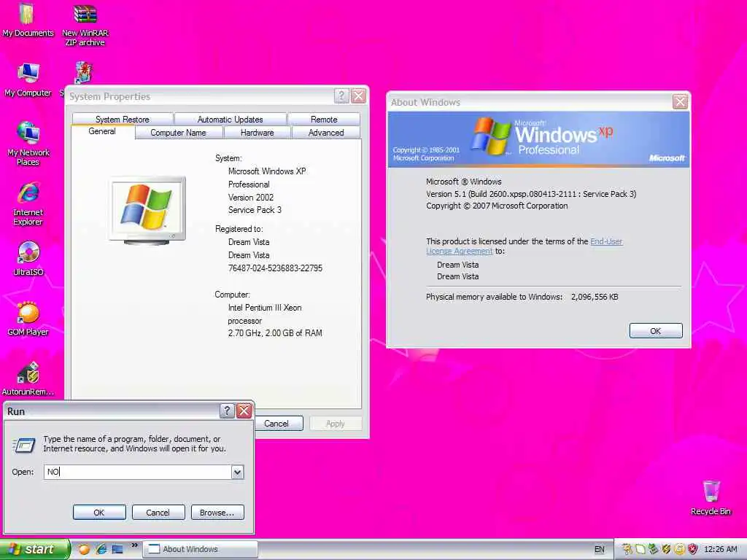Switch to Remote tab
Viewport: 747px width, 560px height.
pos(324,119)
